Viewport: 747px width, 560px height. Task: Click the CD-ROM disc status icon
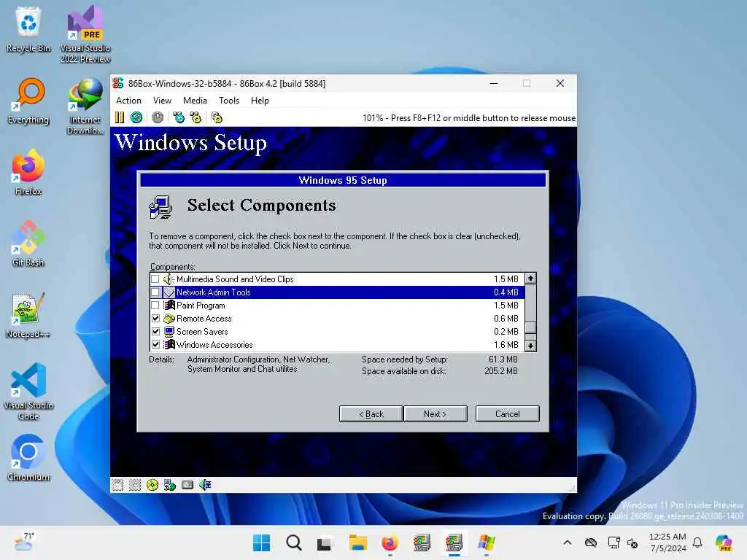pos(152,485)
